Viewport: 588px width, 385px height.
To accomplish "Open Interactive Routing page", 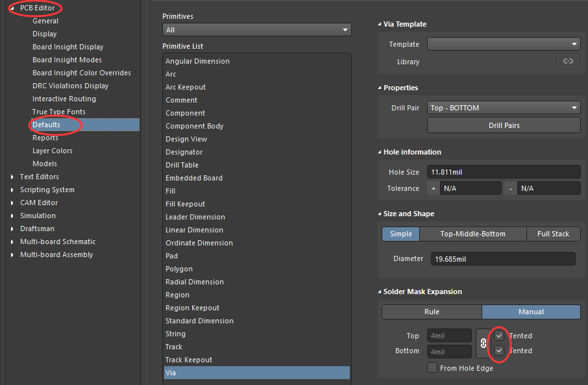I will [x=64, y=99].
